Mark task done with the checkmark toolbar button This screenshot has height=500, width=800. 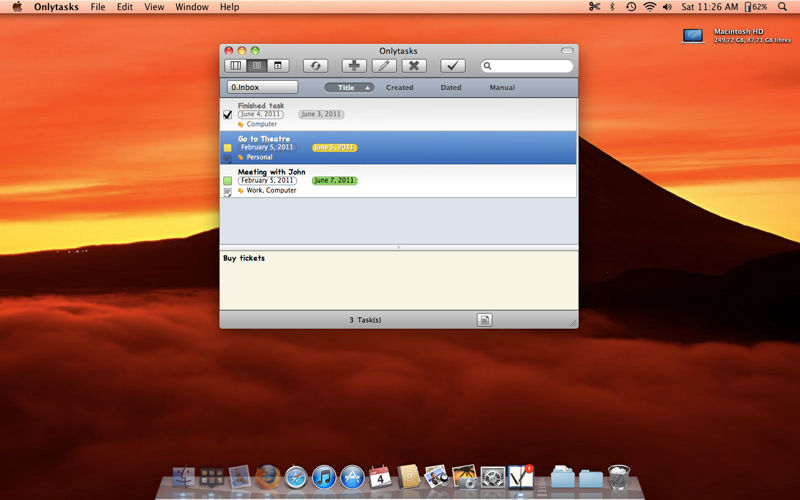[x=453, y=66]
